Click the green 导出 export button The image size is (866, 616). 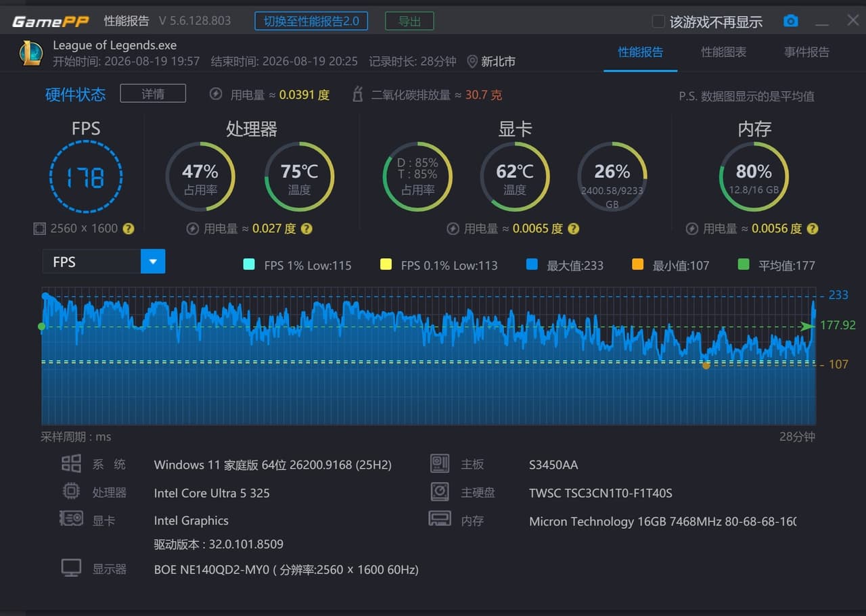tap(409, 21)
